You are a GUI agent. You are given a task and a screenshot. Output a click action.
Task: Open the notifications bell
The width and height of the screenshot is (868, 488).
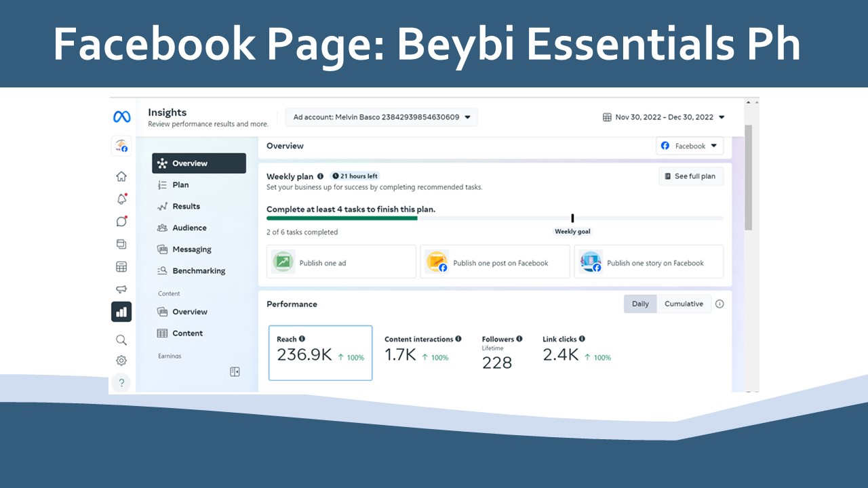[x=121, y=199]
